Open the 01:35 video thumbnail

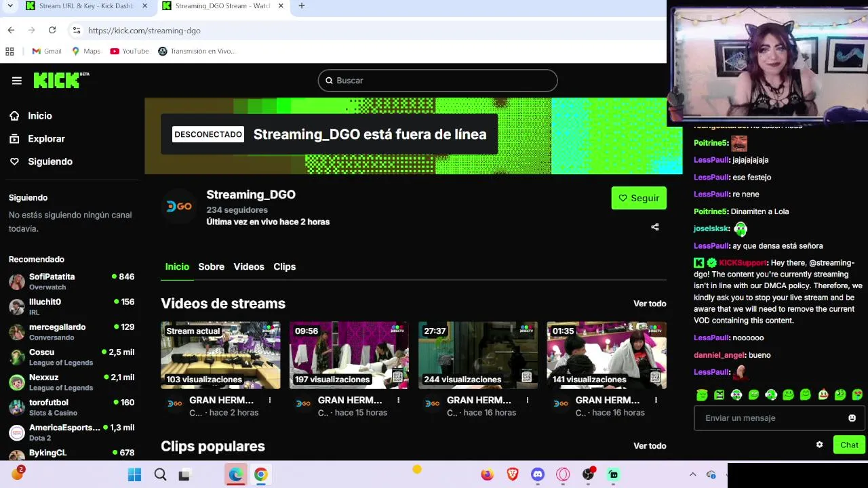pyautogui.click(x=606, y=355)
